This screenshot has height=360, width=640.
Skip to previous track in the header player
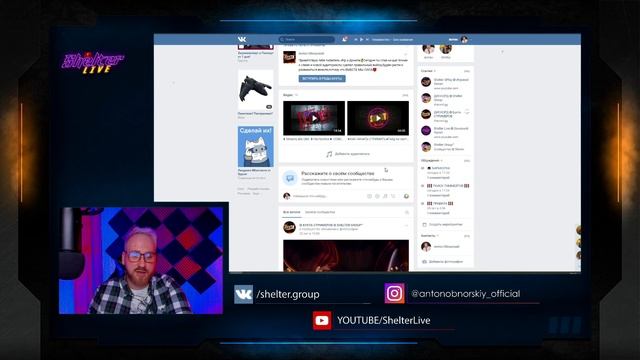click(356, 39)
